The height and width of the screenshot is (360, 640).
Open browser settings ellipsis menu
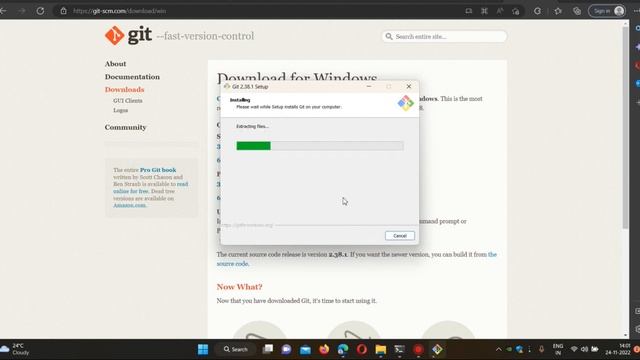636,11
